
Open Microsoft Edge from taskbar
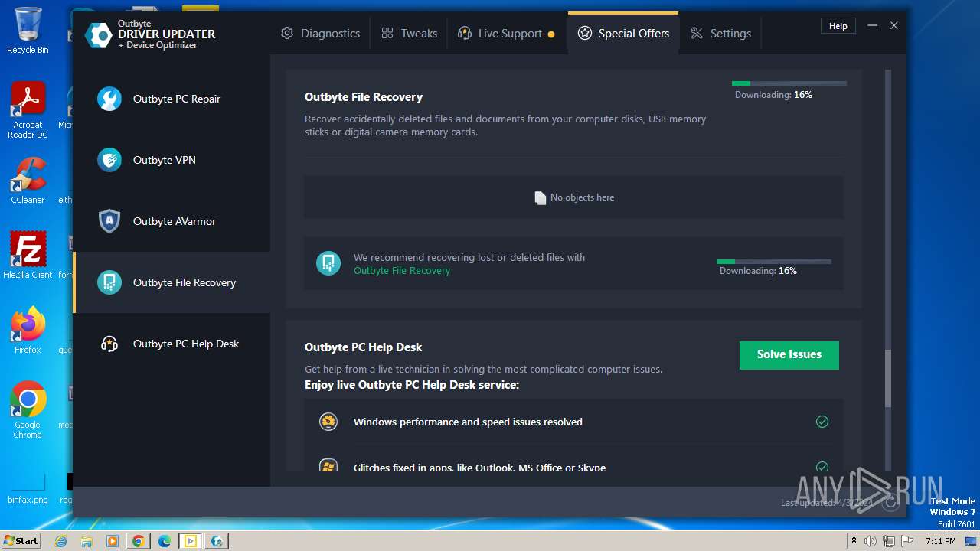(x=165, y=541)
